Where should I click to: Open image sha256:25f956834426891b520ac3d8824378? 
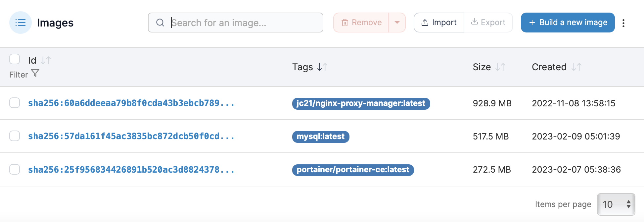pyautogui.click(x=131, y=170)
